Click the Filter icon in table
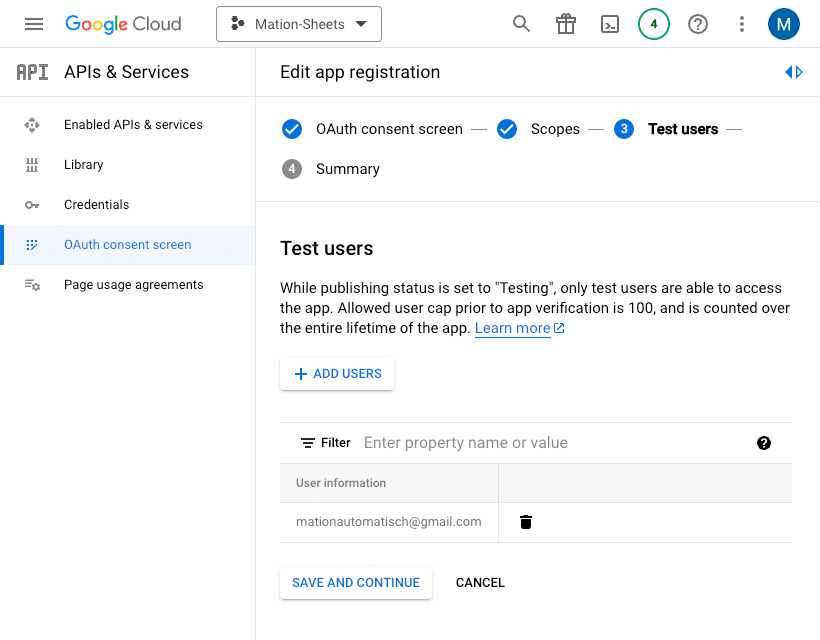This screenshot has width=820, height=640. pos(308,443)
